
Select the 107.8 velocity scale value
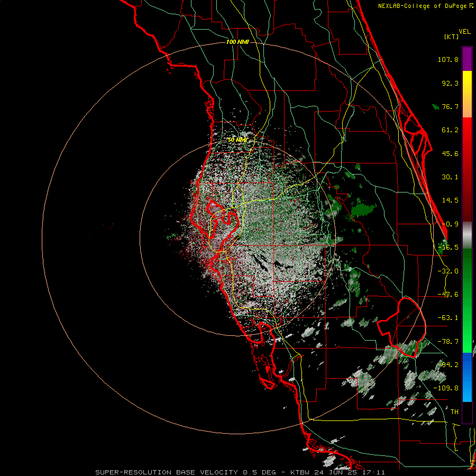448,59
